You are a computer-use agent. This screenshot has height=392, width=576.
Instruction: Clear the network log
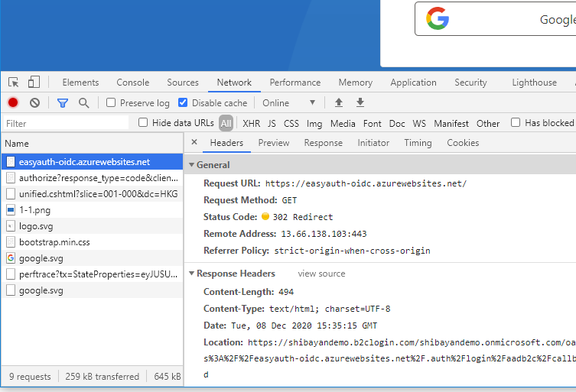(35, 102)
